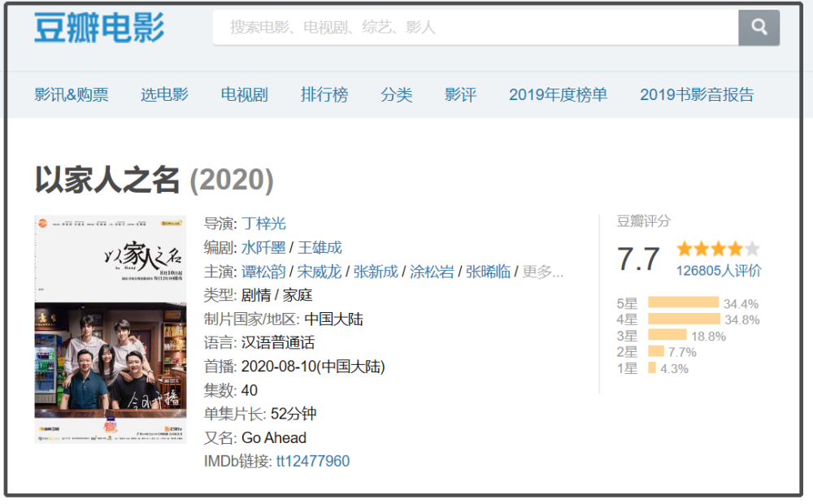813x504 pixels.
Task: Open IMDb link tt12477960
Action: [x=313, y=461]
